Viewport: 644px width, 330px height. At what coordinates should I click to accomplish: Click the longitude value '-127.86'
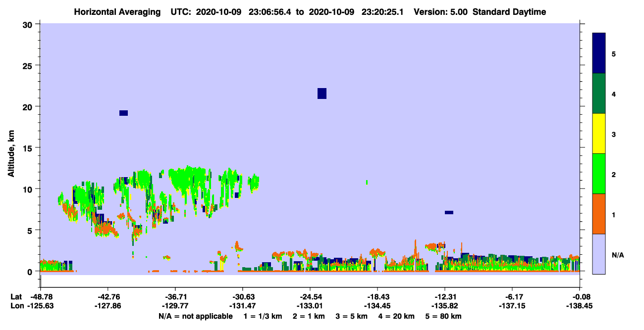(x=107, y=306)
